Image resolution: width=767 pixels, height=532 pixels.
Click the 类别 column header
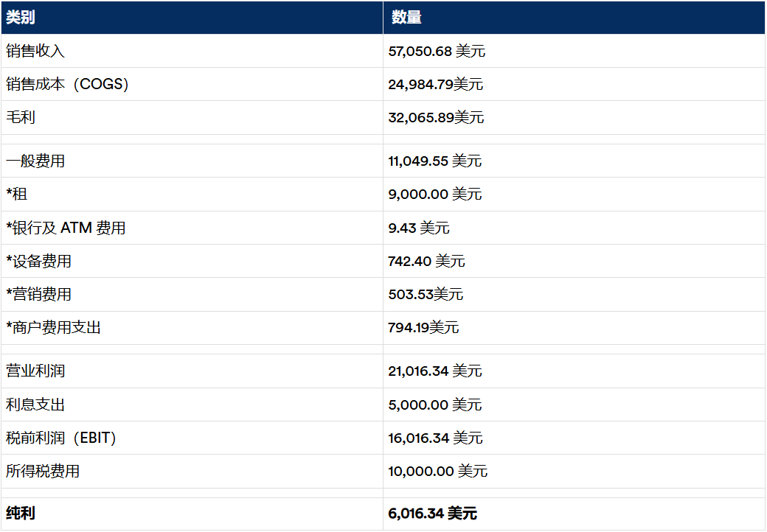coord(21,18)
